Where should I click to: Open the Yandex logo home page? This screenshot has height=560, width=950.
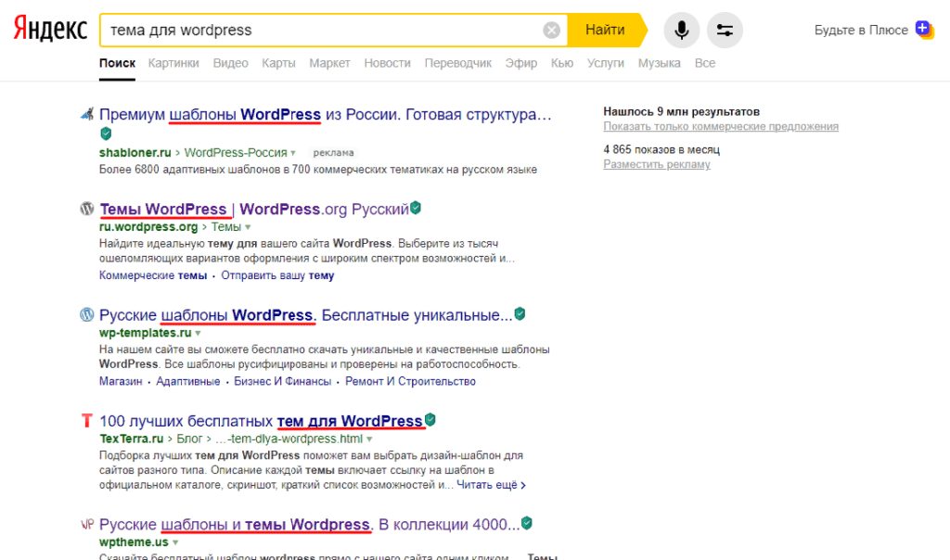coord(51,29)
